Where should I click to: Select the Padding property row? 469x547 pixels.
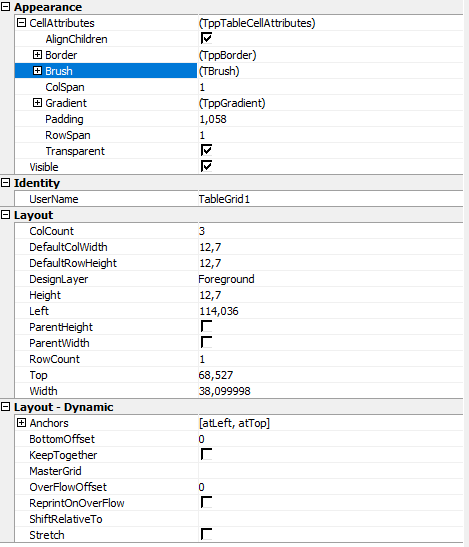point(239,119)
